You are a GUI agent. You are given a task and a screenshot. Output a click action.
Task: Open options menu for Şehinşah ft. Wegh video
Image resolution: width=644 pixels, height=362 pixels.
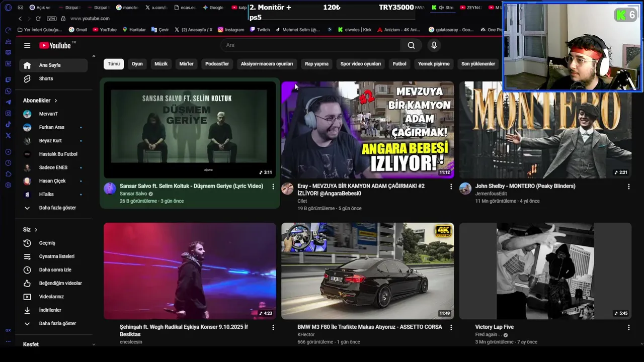[x=273, y=327]
